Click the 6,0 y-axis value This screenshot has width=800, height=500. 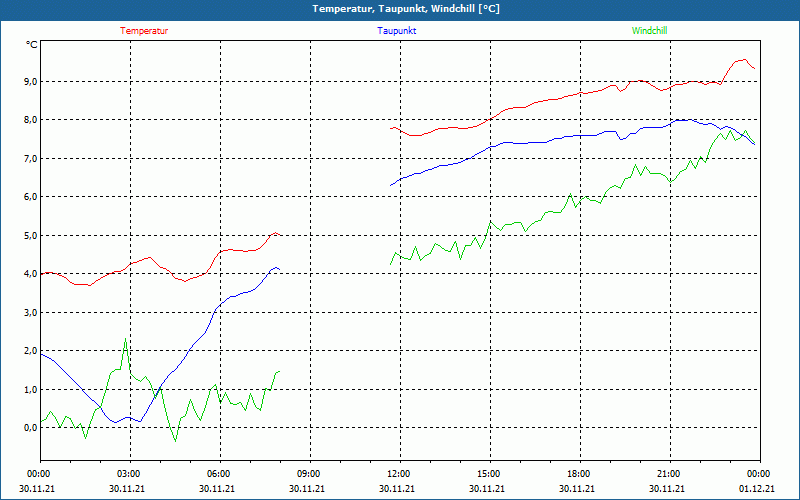coord(32,197)
